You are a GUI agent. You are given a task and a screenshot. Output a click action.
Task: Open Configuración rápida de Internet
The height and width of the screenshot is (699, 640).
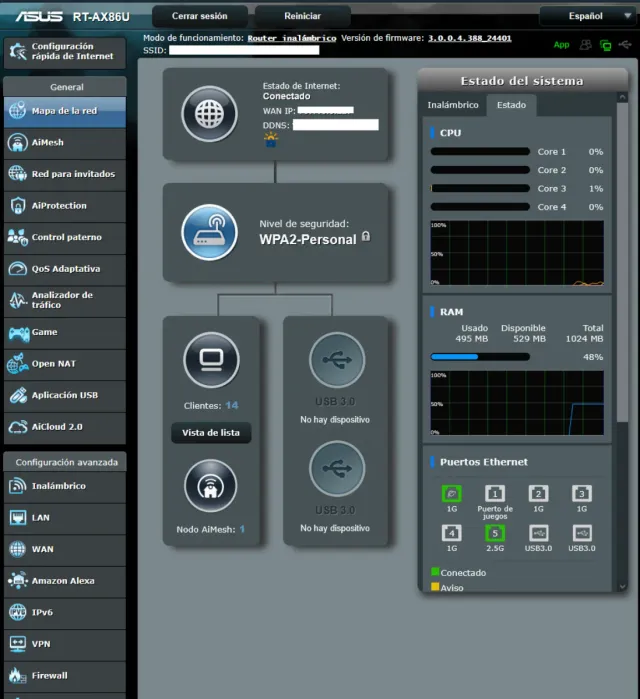[x=65, y=53]
